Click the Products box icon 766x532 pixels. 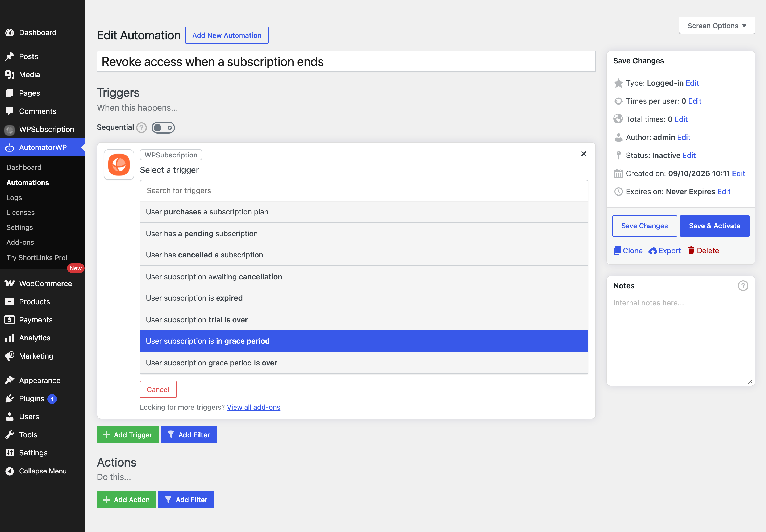coord(10,302)
